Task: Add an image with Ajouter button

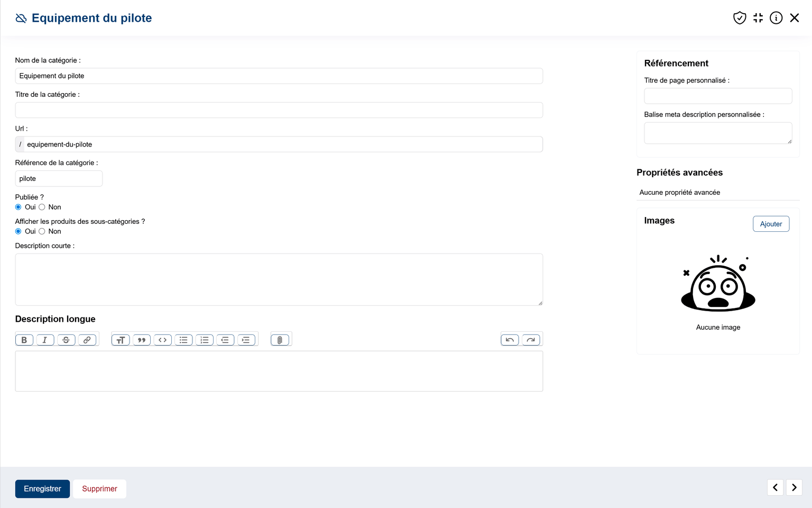Action: 771,224
